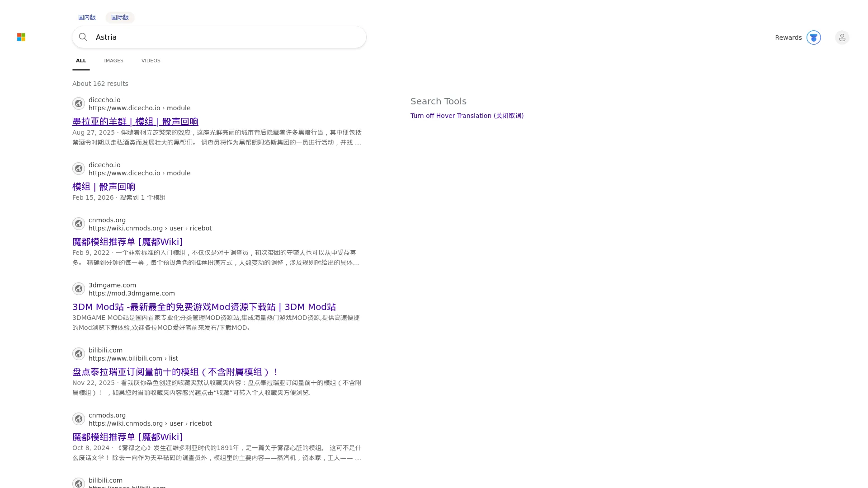
Task: Click the search magnifier icon
Action: pyautogui.click(x=83, y=37)
